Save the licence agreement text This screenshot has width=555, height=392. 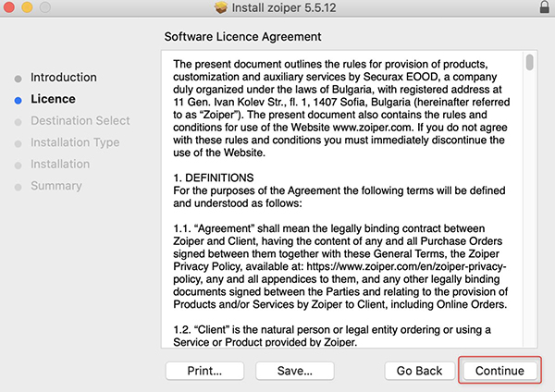[295, 371]
